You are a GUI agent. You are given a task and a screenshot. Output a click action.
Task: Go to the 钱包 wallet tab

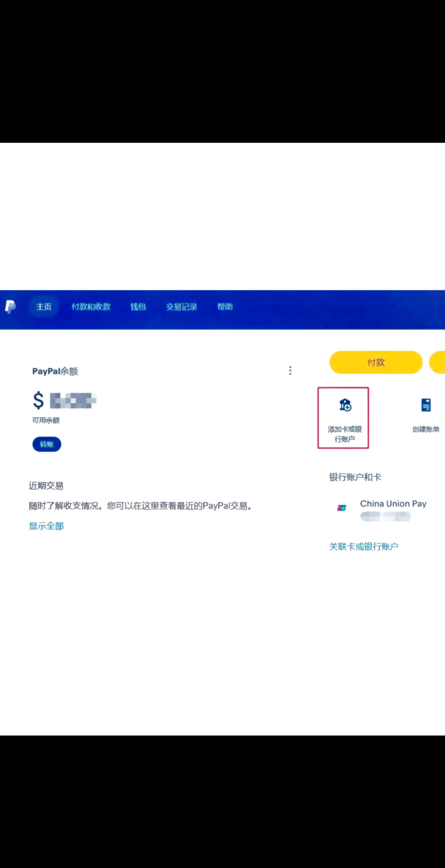[138, 306]
